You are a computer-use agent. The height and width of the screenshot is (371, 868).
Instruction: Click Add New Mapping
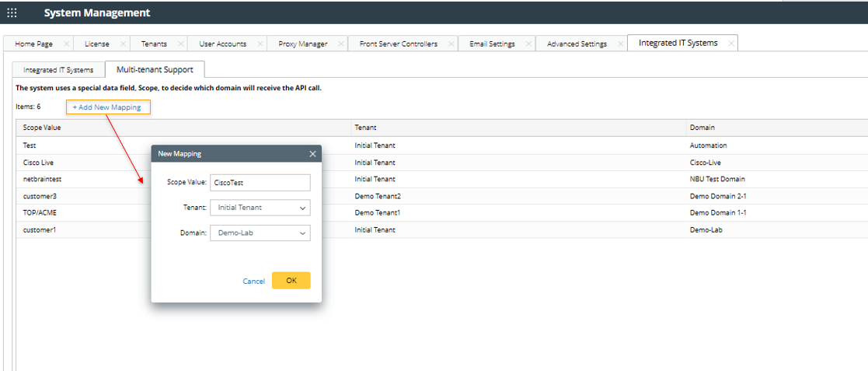(107, 107)
